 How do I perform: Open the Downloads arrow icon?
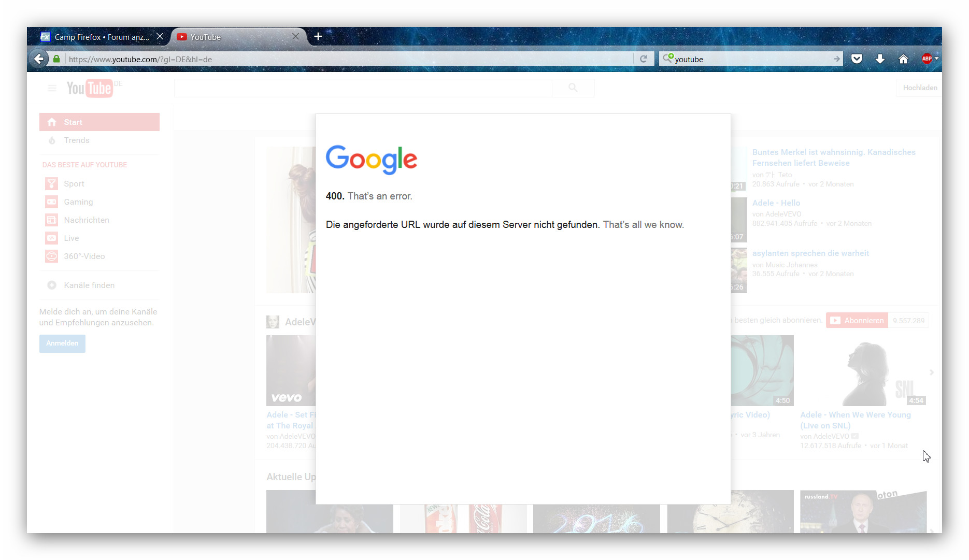(x=880, y=59)
